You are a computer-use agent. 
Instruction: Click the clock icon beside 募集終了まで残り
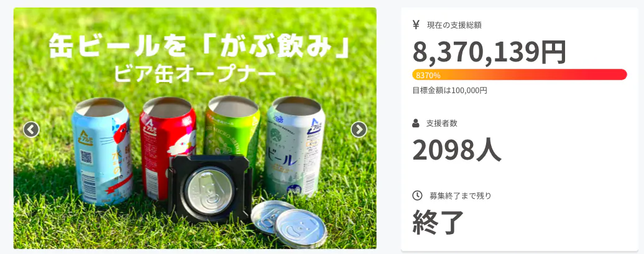coord(416,196)
